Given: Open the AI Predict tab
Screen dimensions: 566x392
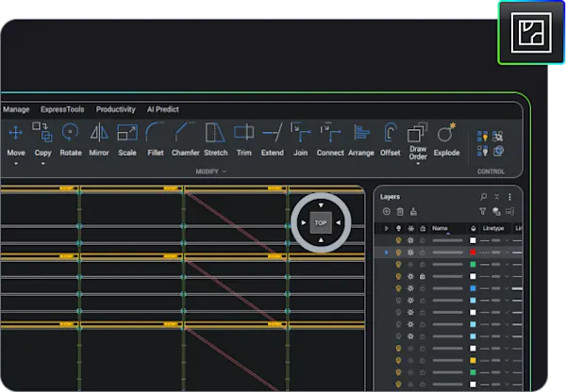Looking at the screenshot, I should pyautogui.click(x=163, y=109).
